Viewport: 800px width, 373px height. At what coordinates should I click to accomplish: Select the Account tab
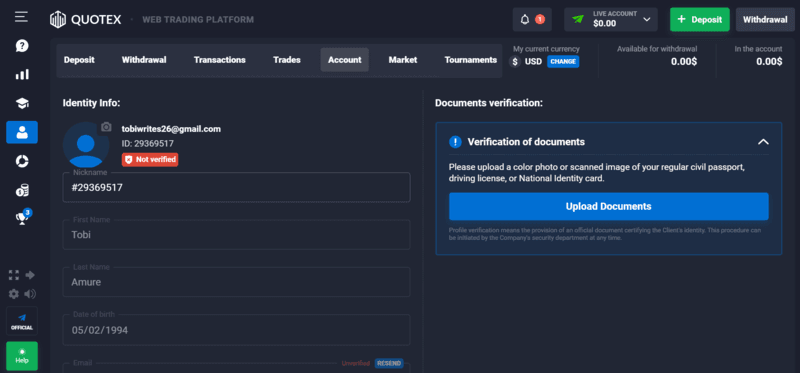(x=344, y=60)
